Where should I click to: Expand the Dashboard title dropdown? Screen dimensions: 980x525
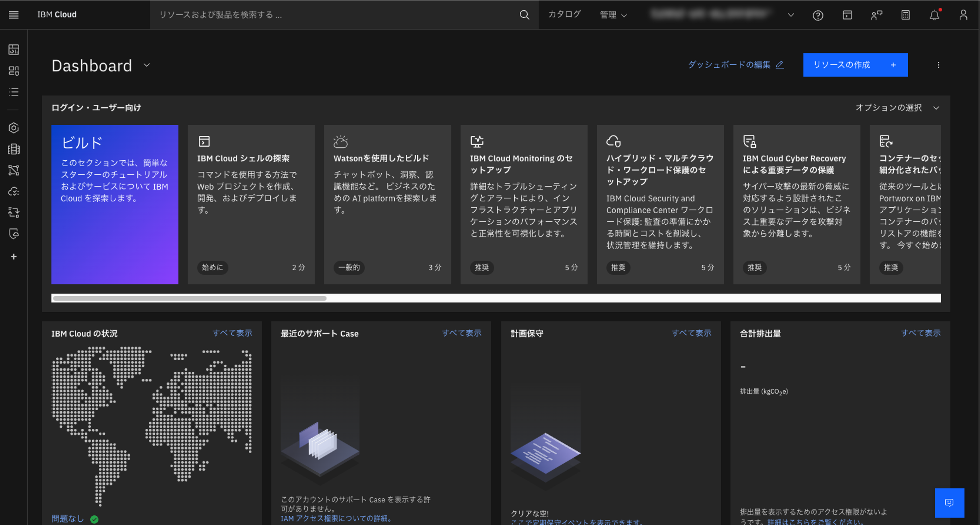[146, 65]
